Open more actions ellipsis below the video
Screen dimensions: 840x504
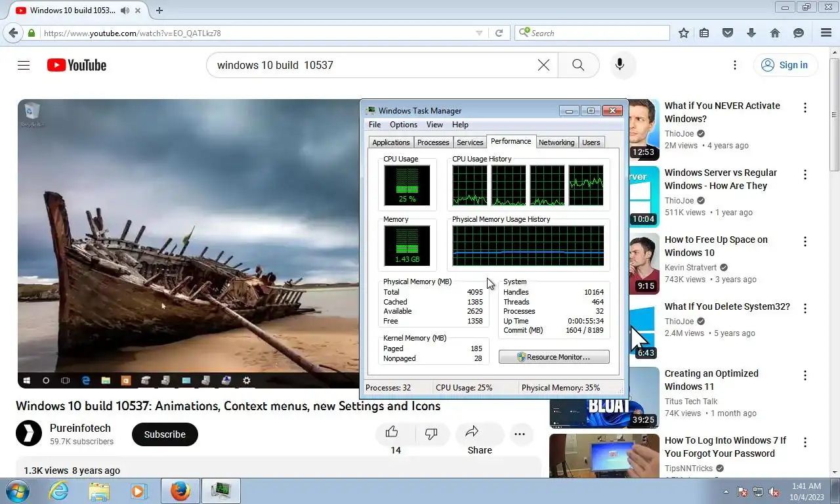coord(520,434)
